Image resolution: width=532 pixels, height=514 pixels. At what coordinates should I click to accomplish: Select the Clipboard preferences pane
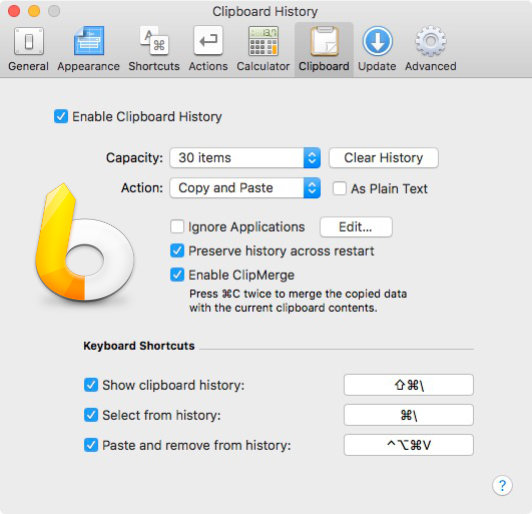coord(324,49)
